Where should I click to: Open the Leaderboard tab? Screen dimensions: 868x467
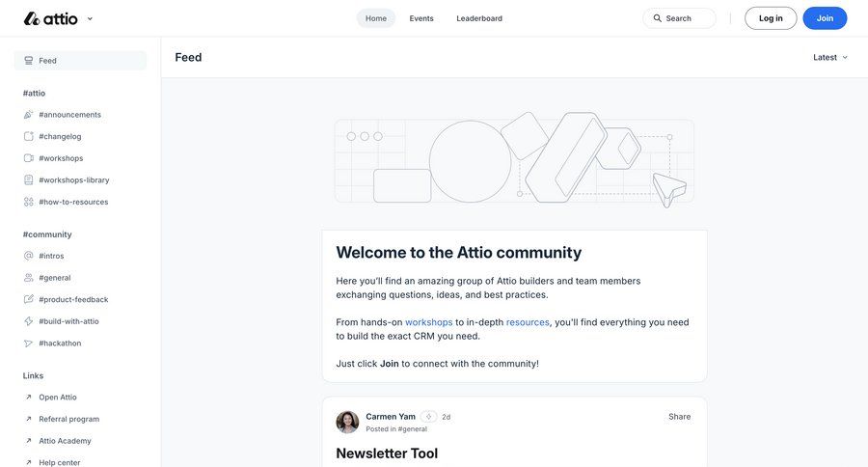[479, 18]
